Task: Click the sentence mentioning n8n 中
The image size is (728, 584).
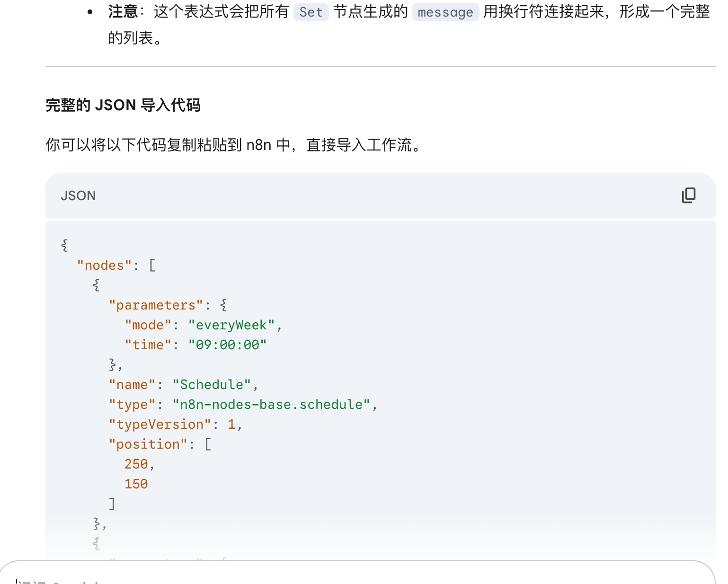Action: [234, 145]
